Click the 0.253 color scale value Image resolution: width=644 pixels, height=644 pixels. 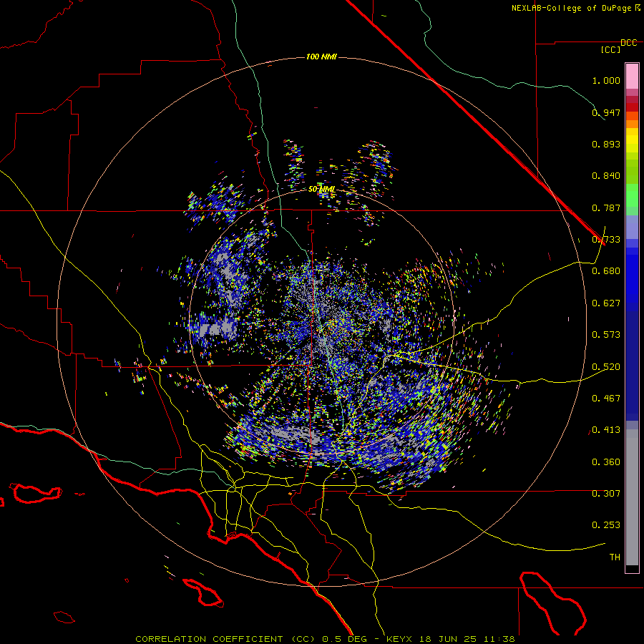pyautogui.click(x=606, y=525)
